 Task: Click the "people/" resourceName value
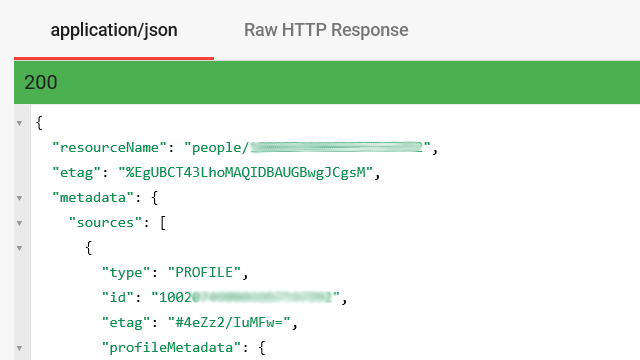coord(307,147)
